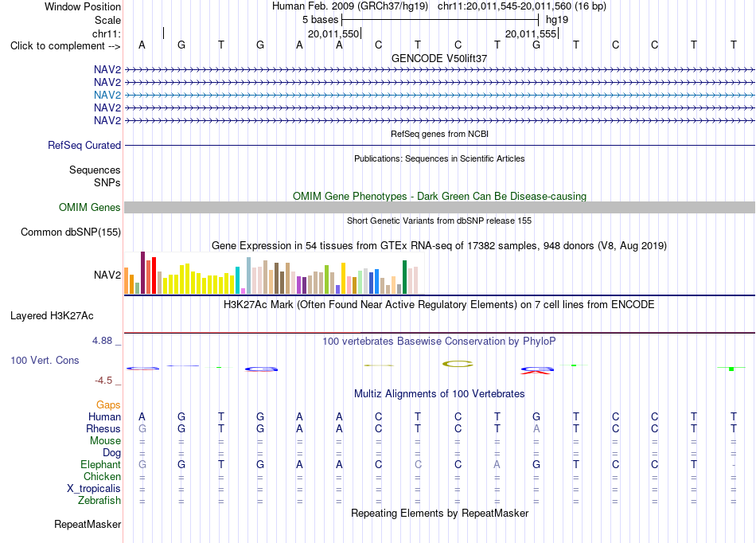Click the 'H3K27Ac Mark' ENCODE track title

coord(439,305)
